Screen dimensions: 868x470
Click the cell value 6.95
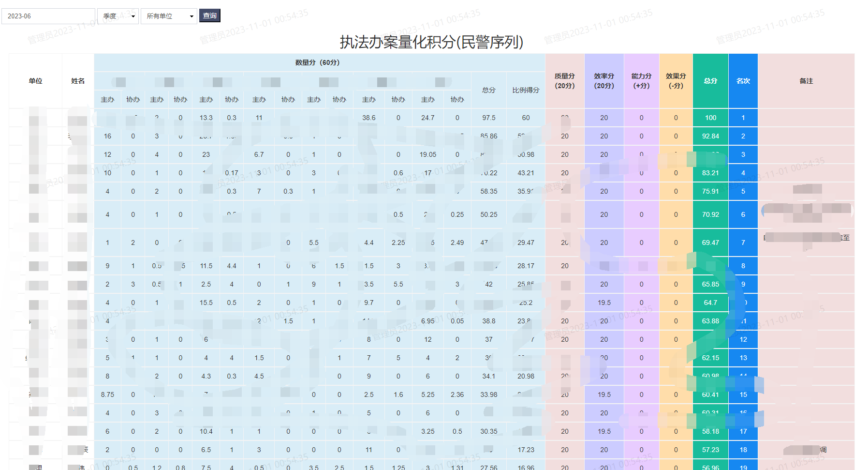(427, 321)
